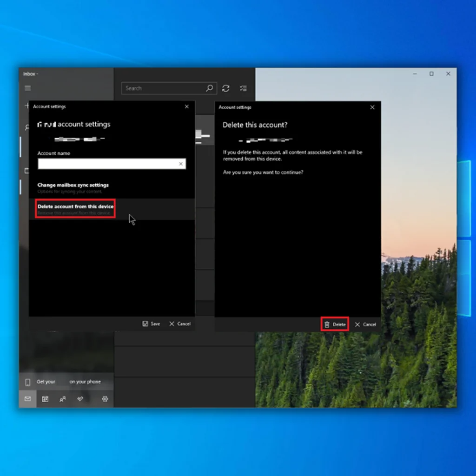Open the hamburger navigation menu
Viewport: 476px width, 476px height.
[28, 88]
